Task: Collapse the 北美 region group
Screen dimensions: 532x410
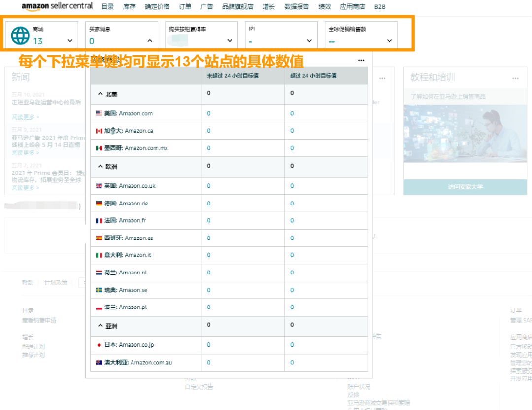Action: pyautogui.click(x=100, y=93)
